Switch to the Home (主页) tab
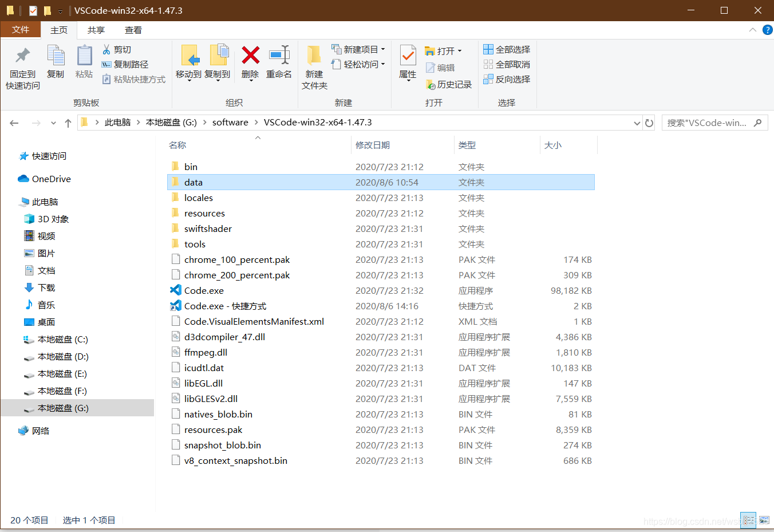Screen dimensions: 774x532 pyautogui.click(x=59, y=30)
